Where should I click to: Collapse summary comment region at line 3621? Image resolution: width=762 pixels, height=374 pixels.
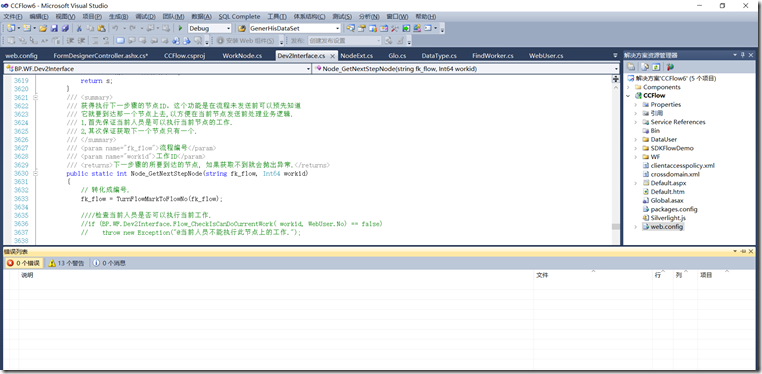(35, 98)
